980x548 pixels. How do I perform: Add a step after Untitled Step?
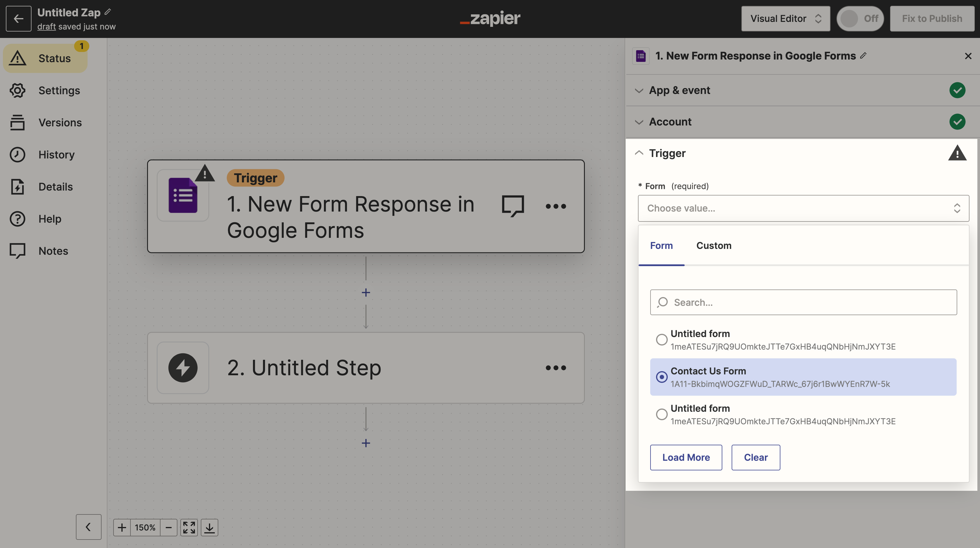366,443
